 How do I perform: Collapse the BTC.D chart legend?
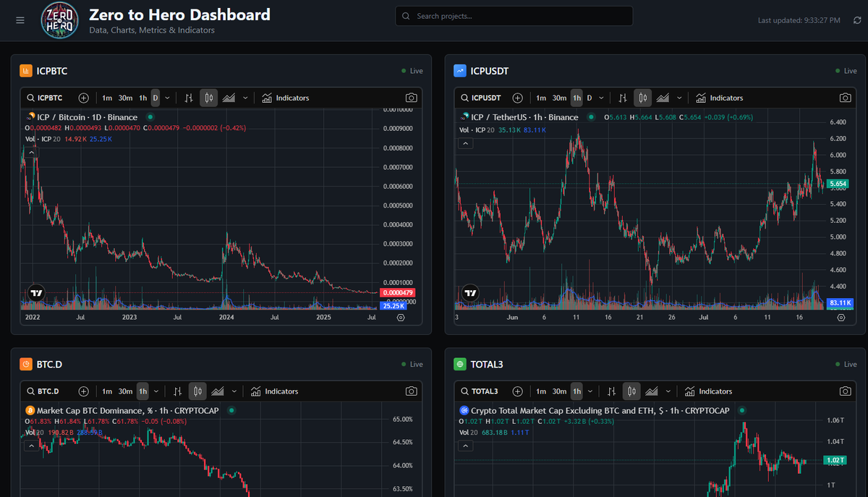(32, 446)
